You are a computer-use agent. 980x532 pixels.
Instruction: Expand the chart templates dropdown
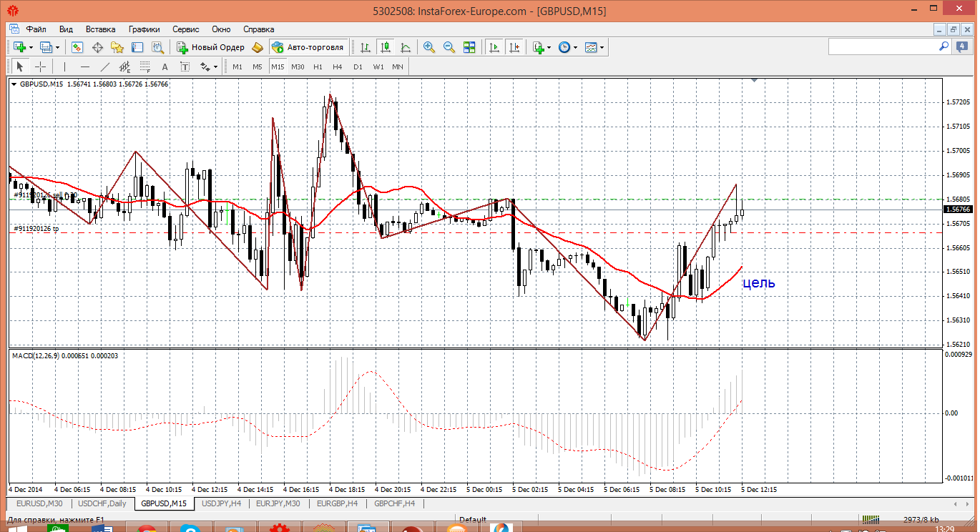coord(602,47)
